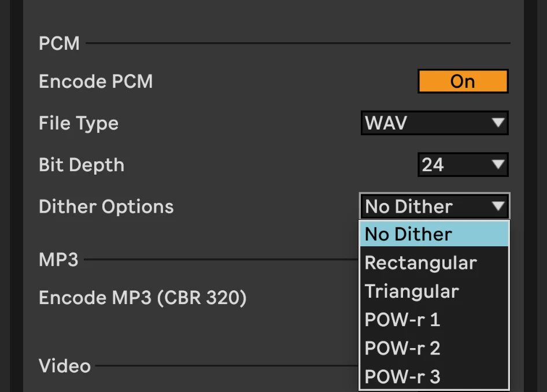The height and width of the screenshot is (392, 547).
Task: Select POW-r 3 dithering
Action: click(x=434, y=376)
